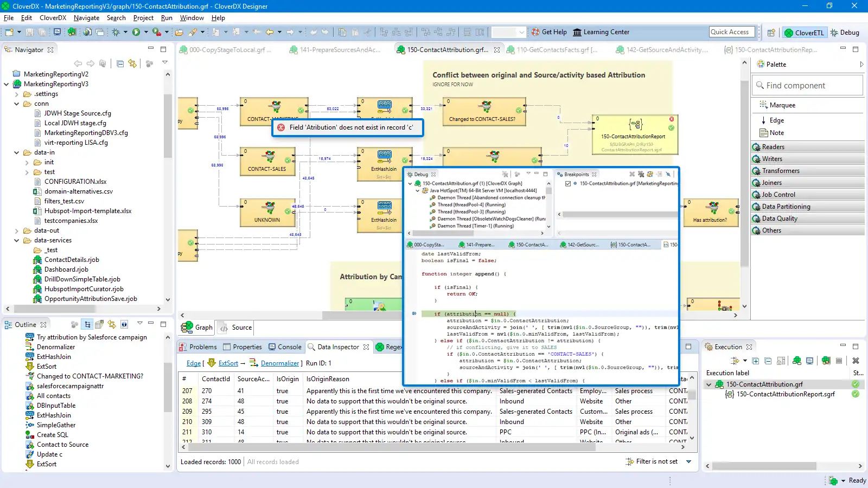
Task: Click the 150-ContactAttributionReport subgraph component
Action: 635,134
